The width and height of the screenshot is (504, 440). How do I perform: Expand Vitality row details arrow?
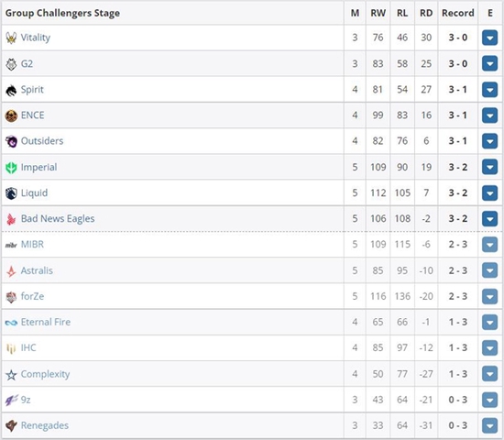coord(489,38)
